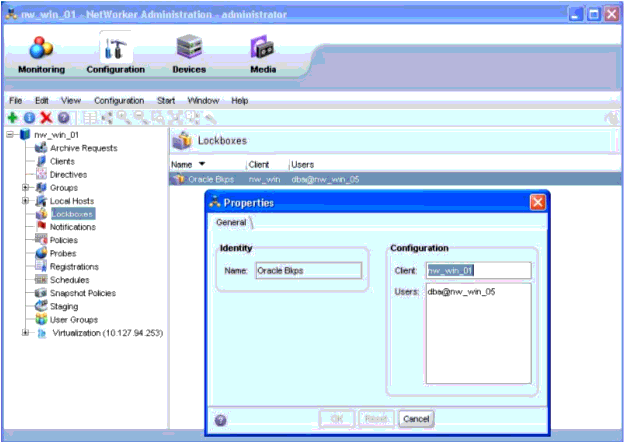Click the Name field with Oracle Bkps
The height and width of the screenshot is (442, 624).
click(x=308, y=271)
